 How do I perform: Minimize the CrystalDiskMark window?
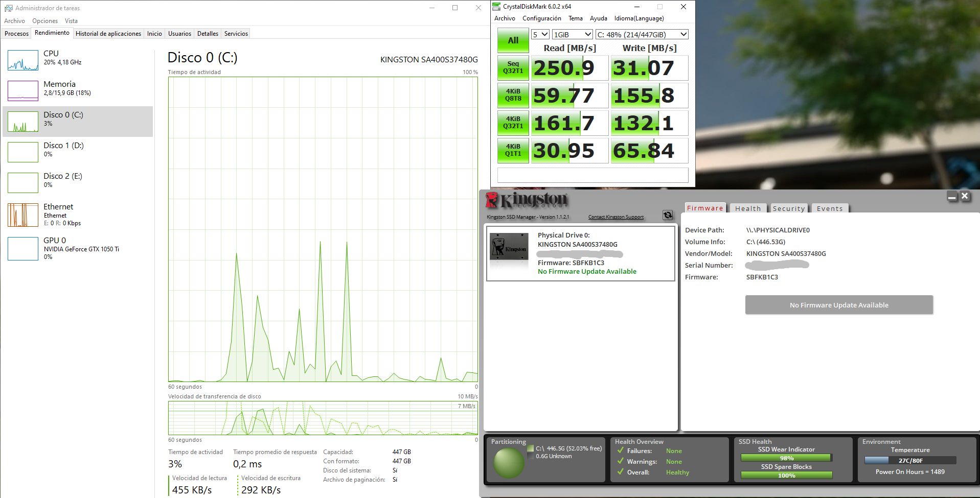click(637, 7)
